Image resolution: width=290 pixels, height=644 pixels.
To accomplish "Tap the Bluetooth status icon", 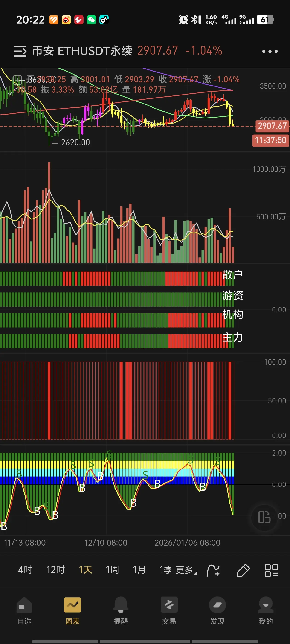I will coord(196,20).
